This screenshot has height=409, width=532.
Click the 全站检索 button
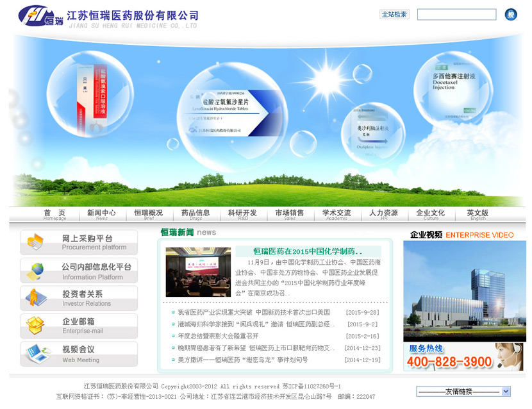[394, 14]
